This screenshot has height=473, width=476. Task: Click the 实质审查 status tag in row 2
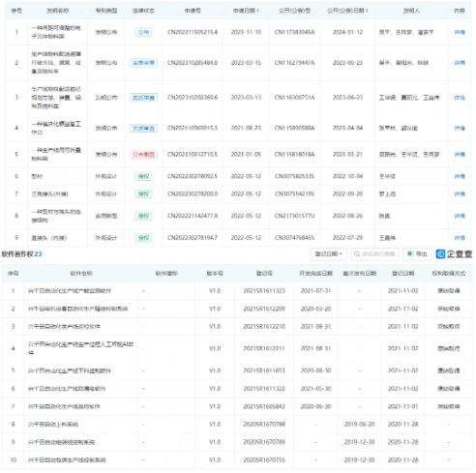coord(143,63)
